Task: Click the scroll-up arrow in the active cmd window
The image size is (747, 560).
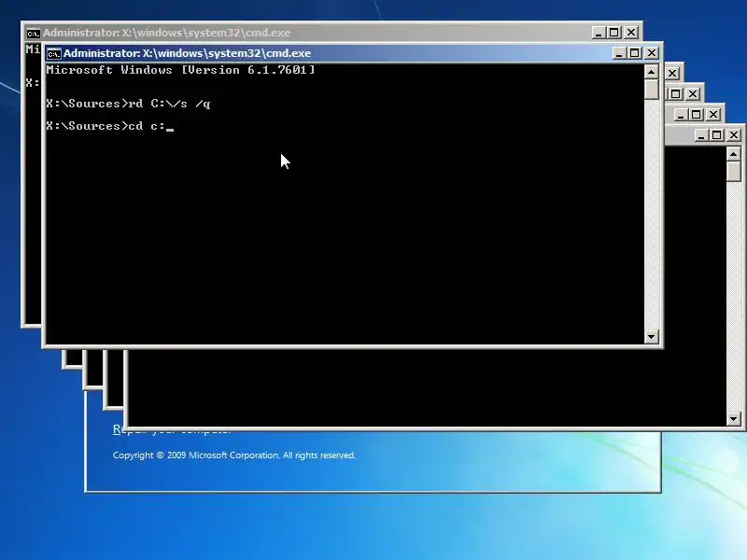Action: pos(651,72)
